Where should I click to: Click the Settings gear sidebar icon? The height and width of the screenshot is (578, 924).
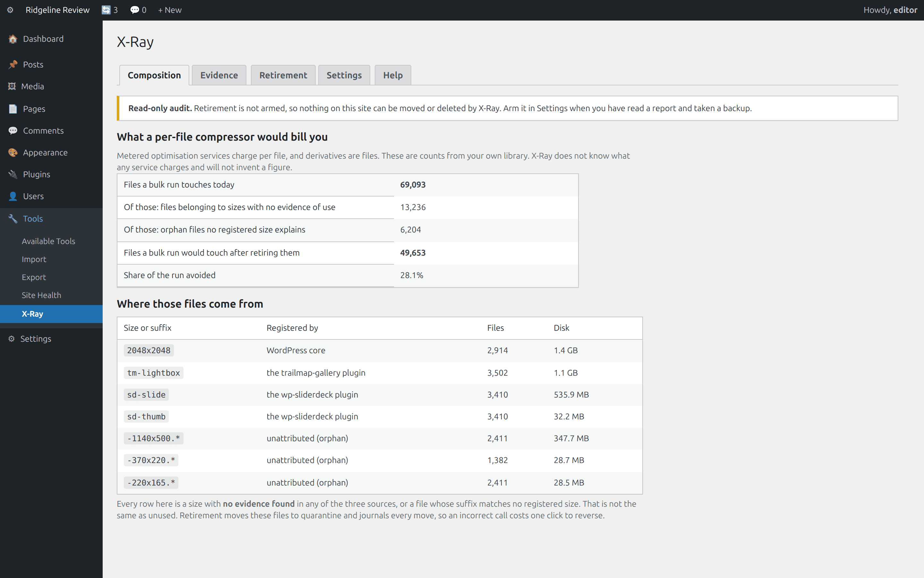click(12, 339)
